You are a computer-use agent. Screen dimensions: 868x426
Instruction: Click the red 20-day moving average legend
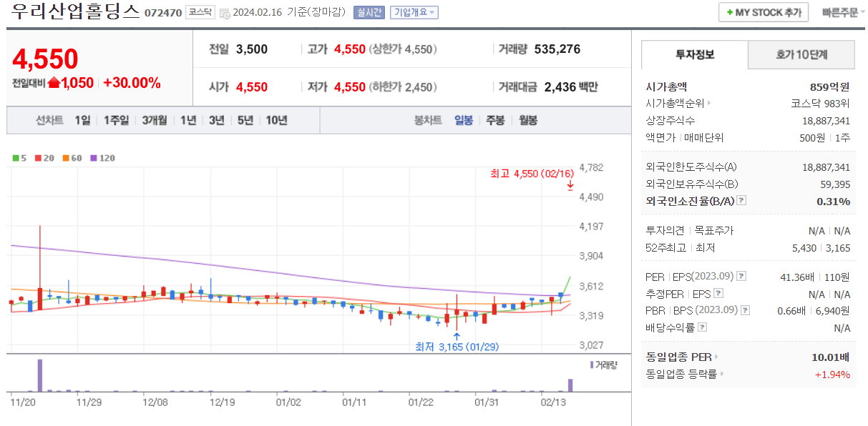(x=44, y=158)
